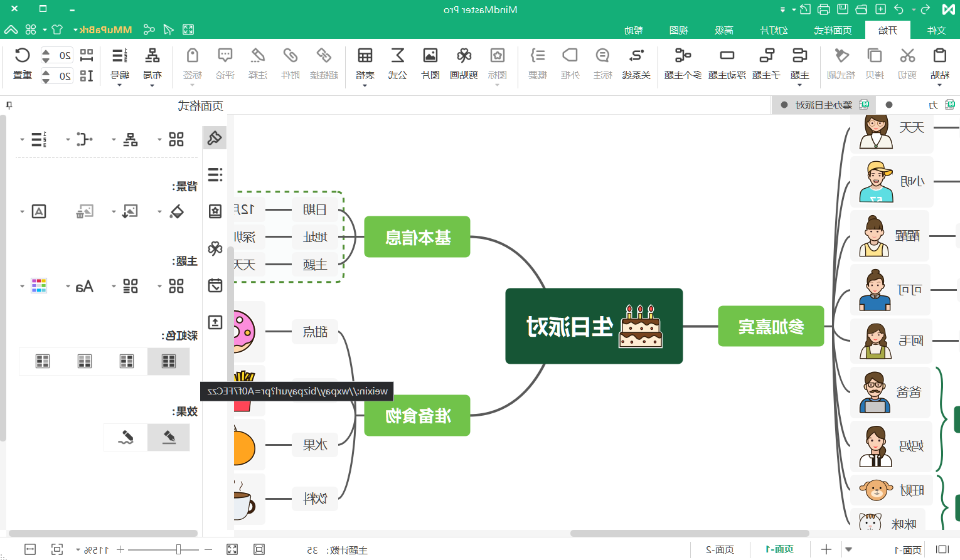Open the 高级 (Advanced) tab

click(x=723, y=30)
